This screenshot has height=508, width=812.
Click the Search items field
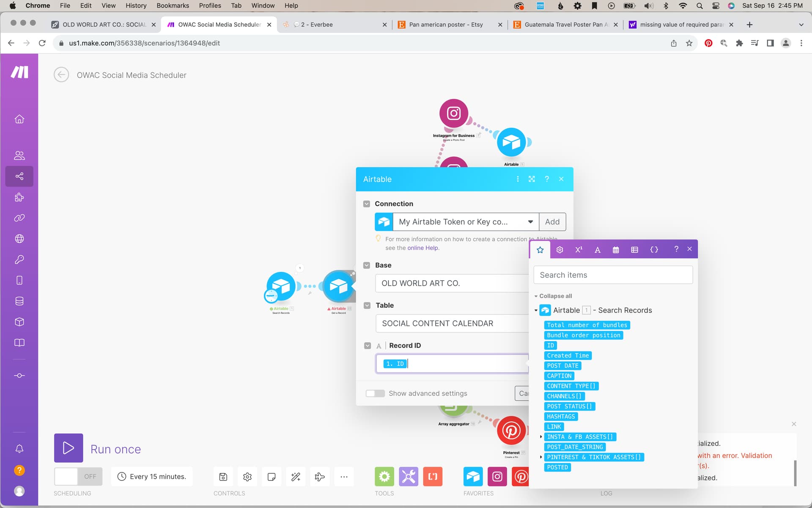(x=613, y=275)
